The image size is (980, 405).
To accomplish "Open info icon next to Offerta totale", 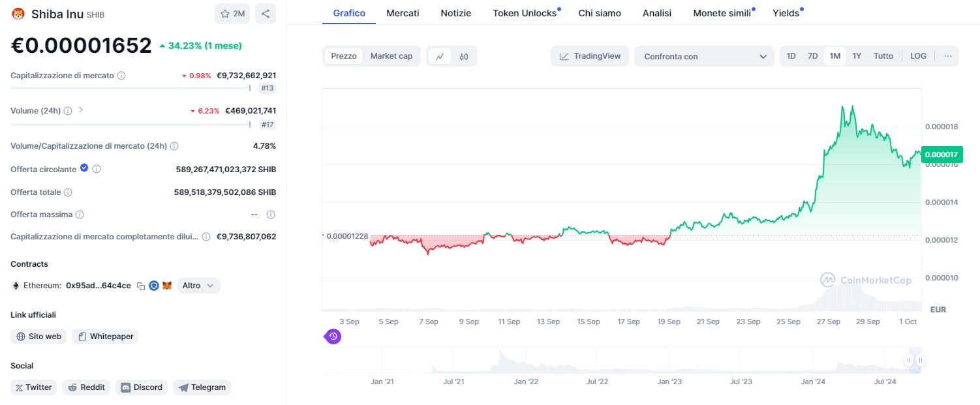I will pos(68,192).
